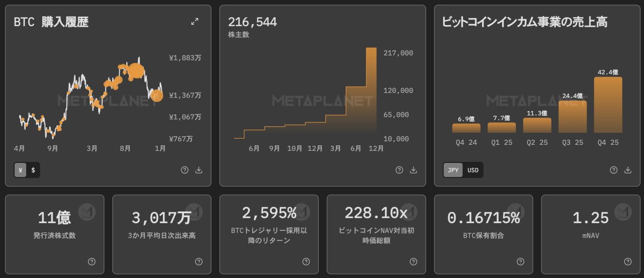Switch revenue chart to USD
The width and height of the screenshot is (644, 278).
point(473,170)
